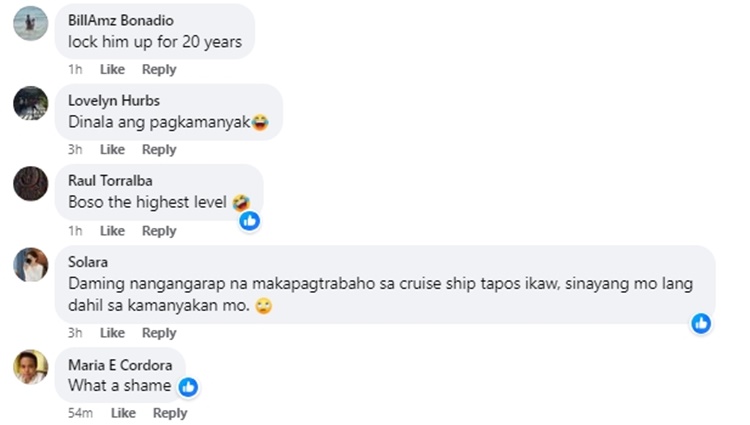The width and height of the screenshot is (750, 425).
Task: Click BillAmz Bonadio's profile picture
Action: point(30,23)
